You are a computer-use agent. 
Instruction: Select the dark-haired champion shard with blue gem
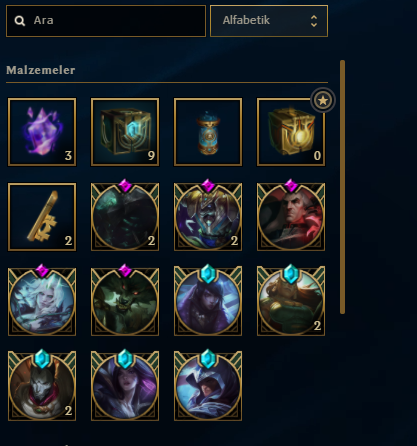(208, 302)
